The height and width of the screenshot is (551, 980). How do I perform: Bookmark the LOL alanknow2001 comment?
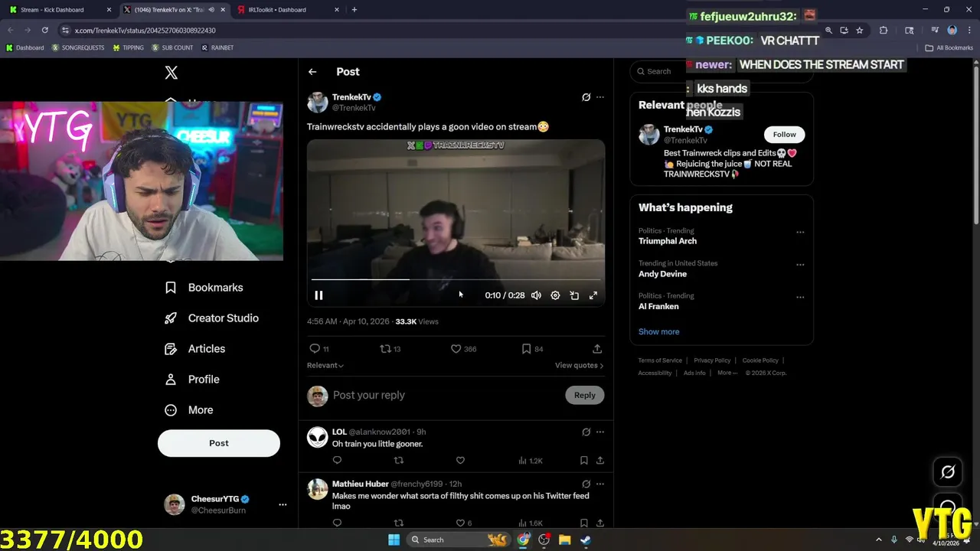tap(583, 461)
